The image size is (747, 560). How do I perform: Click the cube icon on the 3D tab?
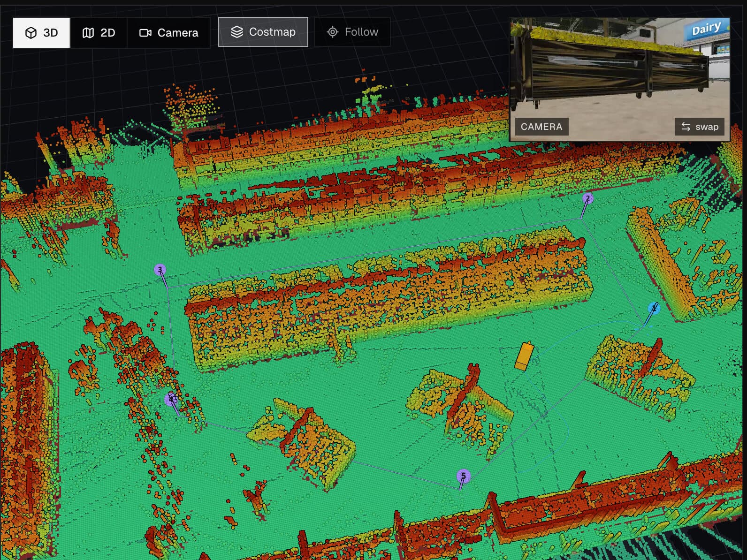31,33
